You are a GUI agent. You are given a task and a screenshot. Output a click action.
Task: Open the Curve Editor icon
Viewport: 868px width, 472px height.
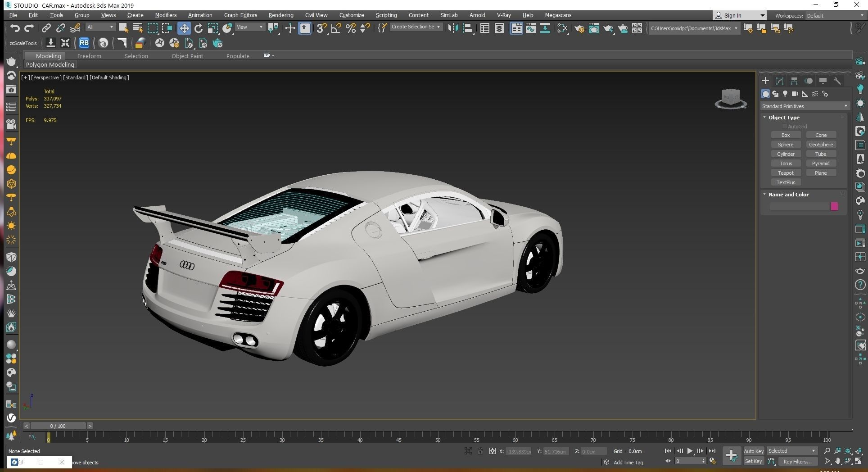pos(530,28)
